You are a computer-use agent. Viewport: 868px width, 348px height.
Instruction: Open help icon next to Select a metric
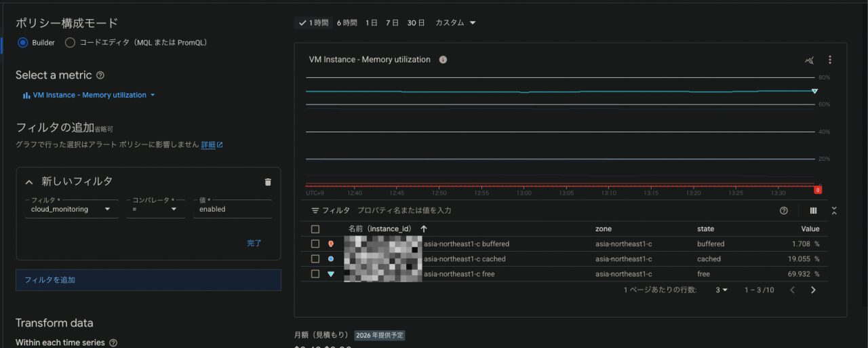[x=100, y=75]
